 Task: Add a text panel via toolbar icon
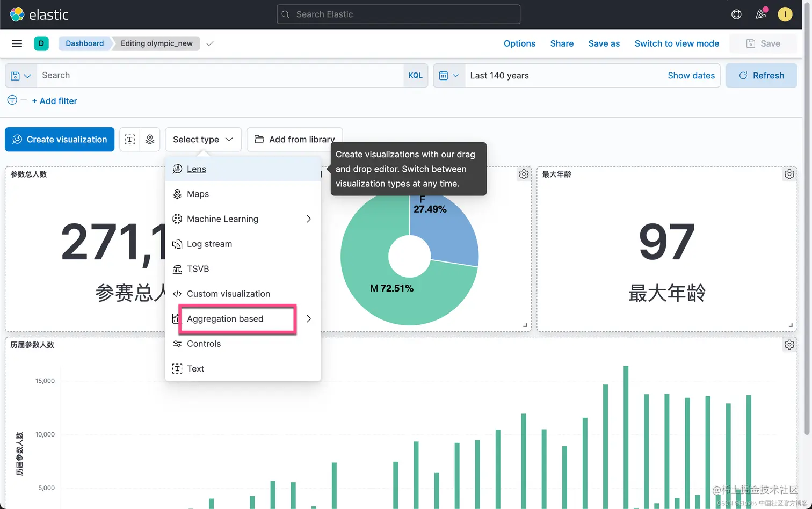tap(129, 140)
